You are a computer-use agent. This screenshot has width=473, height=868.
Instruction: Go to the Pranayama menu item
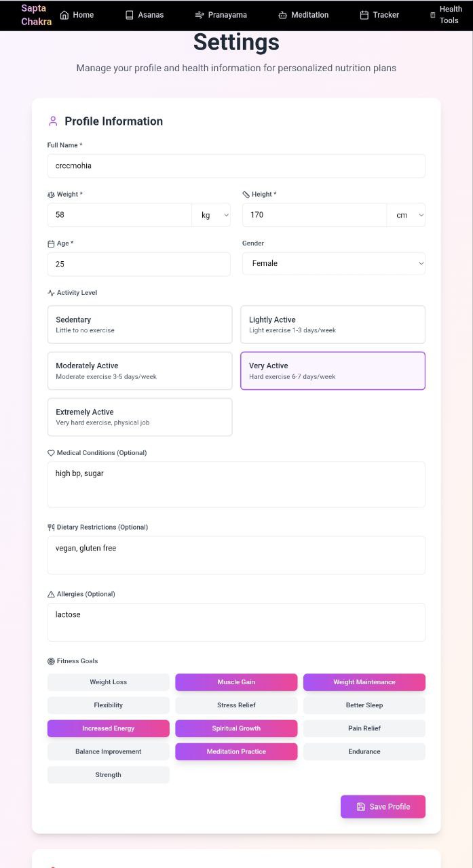(x=221, y=15)
